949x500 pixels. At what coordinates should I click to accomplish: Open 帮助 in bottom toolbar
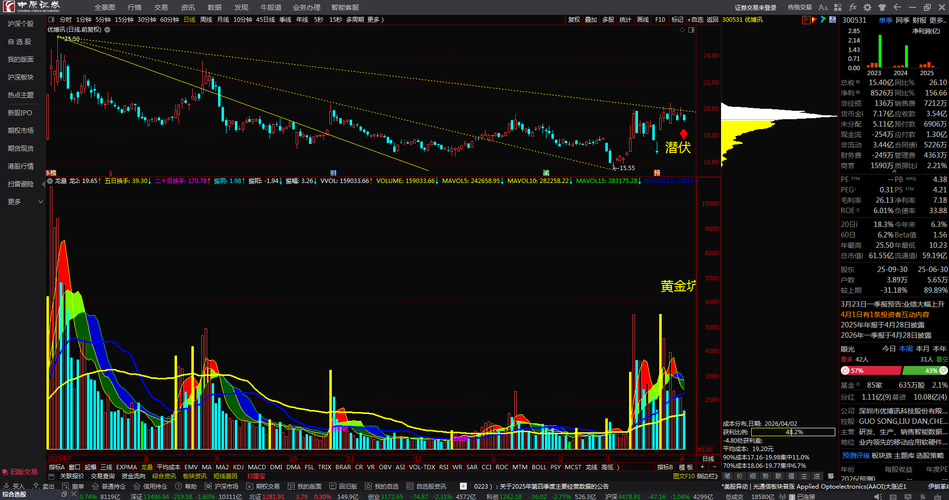pos(186,486)
